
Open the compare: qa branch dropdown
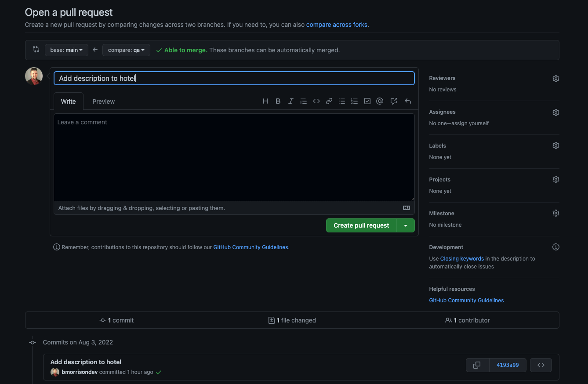coord(126,50)
